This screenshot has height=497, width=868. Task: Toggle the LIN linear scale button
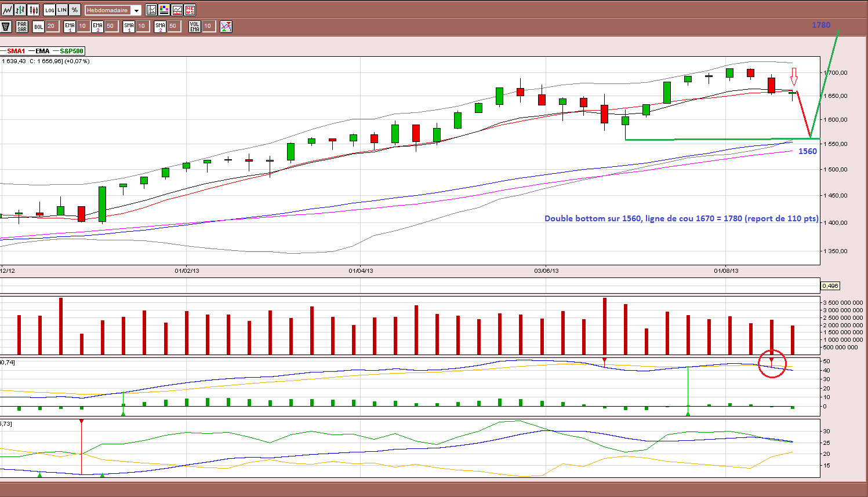pos(62,10)
